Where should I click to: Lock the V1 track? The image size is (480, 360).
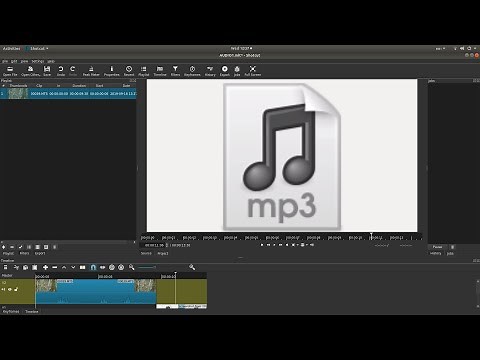16,289
